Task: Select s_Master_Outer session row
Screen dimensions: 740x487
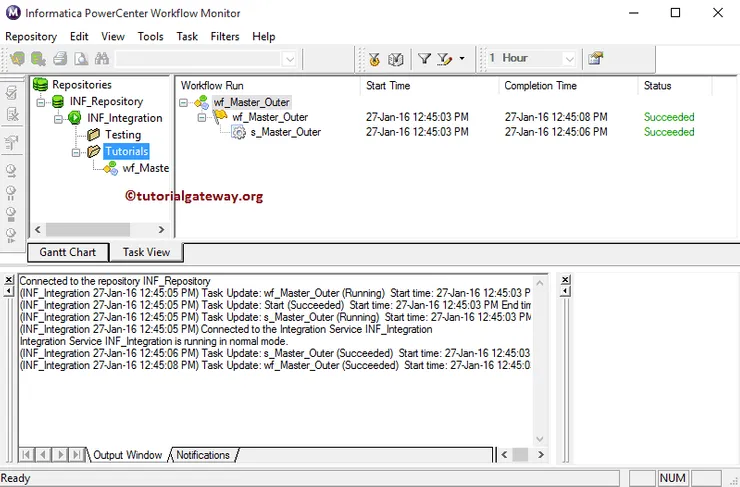Action: pos(286,133)
